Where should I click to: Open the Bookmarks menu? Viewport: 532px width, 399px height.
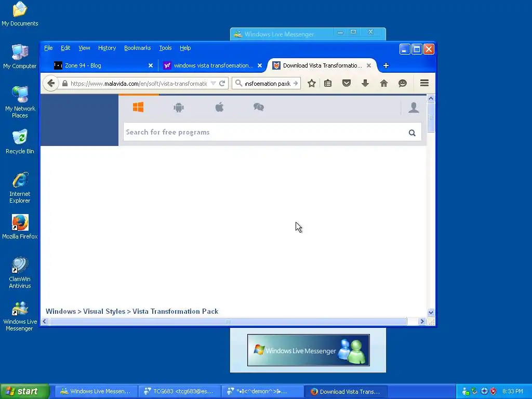pos(137,48)
